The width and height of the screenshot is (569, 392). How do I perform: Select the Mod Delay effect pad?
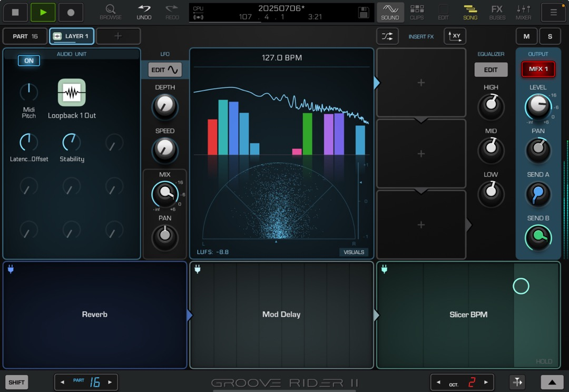[x=281, y=315]
